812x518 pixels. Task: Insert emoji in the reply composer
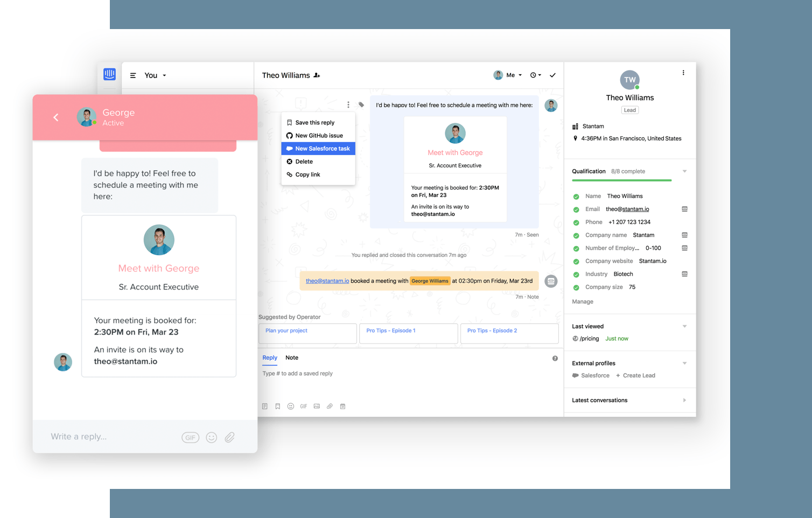click(x=291, y=407)
